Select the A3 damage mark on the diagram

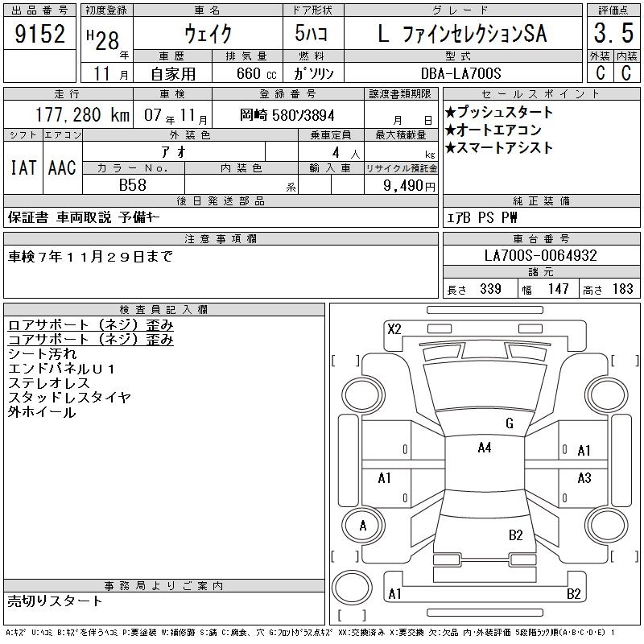pos(584,478)
